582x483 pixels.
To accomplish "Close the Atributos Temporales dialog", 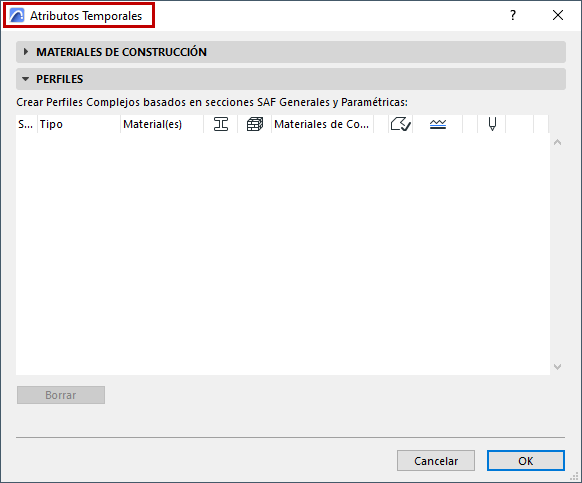I will click(x=558, y=15).
